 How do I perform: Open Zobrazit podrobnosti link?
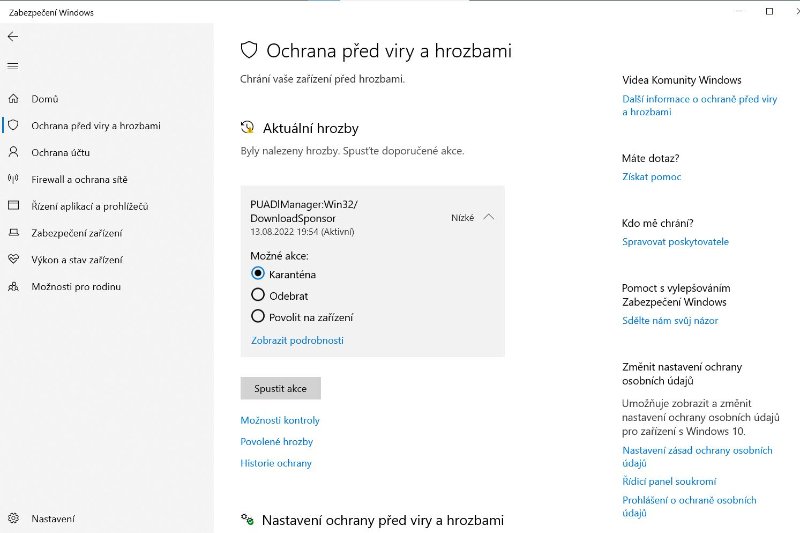click(297, 340)
